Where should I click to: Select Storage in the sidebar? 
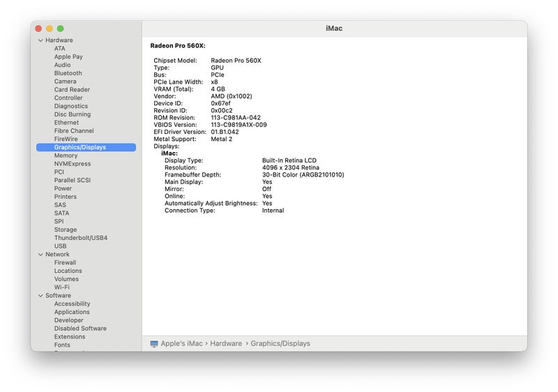[66, 229]
